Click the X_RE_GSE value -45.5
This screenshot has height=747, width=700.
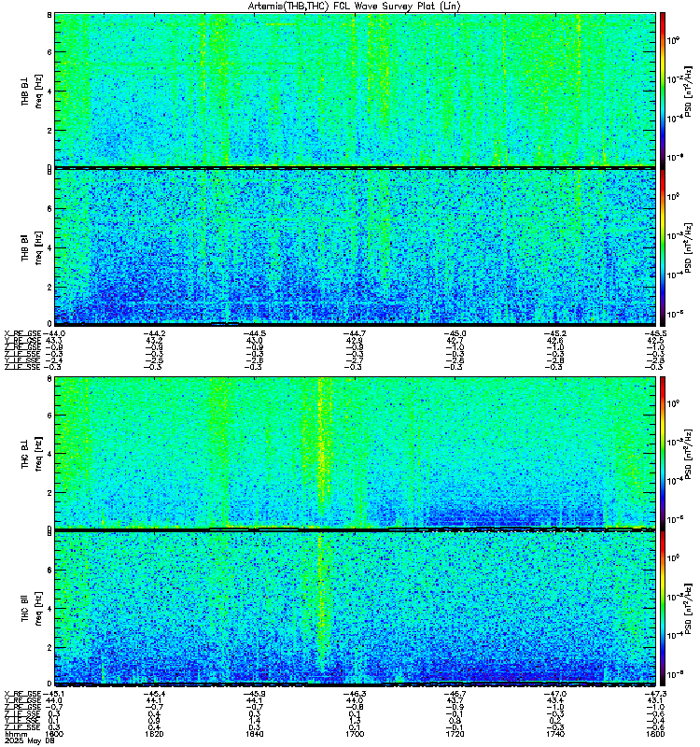point(655,333)
